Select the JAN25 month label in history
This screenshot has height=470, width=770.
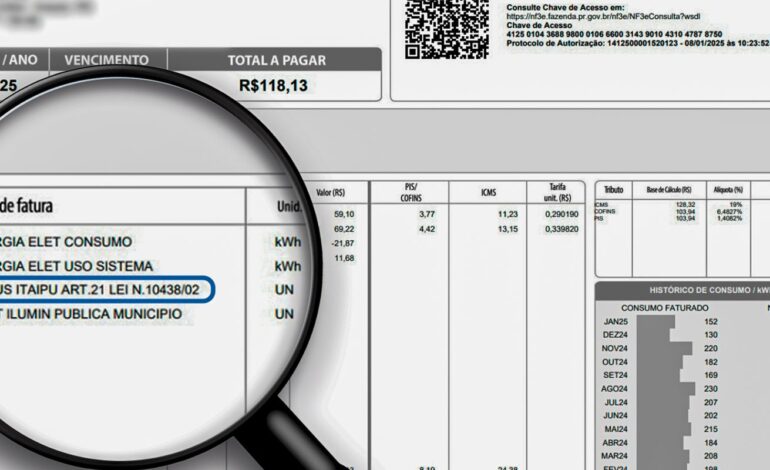point(616,322)
